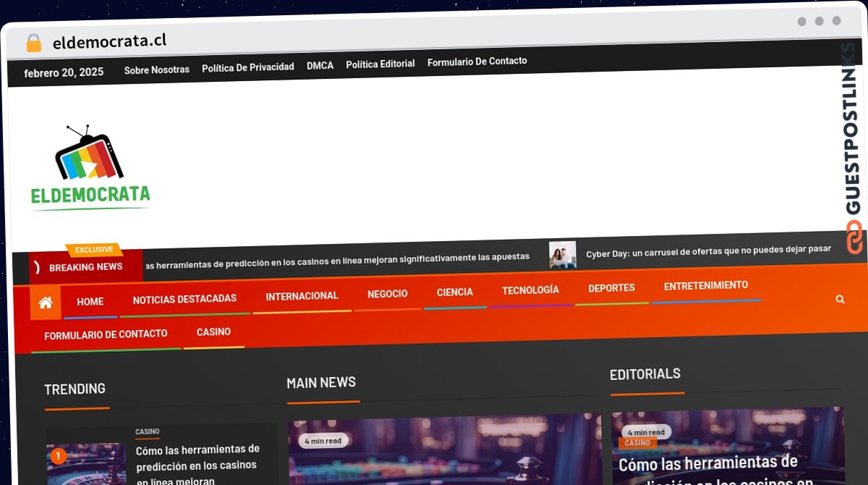Open Sobre Nosotras link
Image resolution: width=868 pixels, height=485 pixels.
(156, 69)
